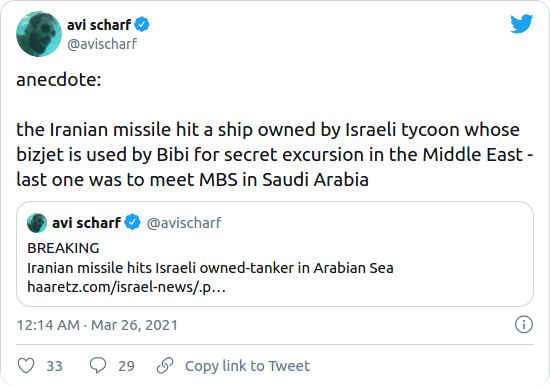
Task: Open the avi scharf display name at the top
Action: (x=99, y=25)
